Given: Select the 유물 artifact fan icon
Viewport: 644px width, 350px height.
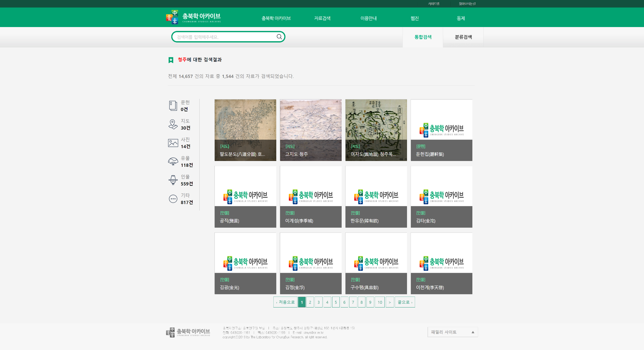Looking at the screenshot, I should (173, 161).
